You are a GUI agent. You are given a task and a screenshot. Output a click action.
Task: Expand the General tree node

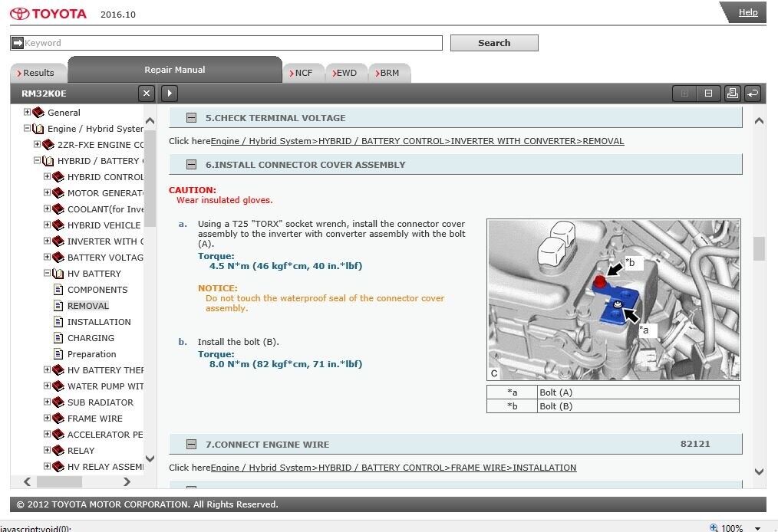click(x=27, y=113)
